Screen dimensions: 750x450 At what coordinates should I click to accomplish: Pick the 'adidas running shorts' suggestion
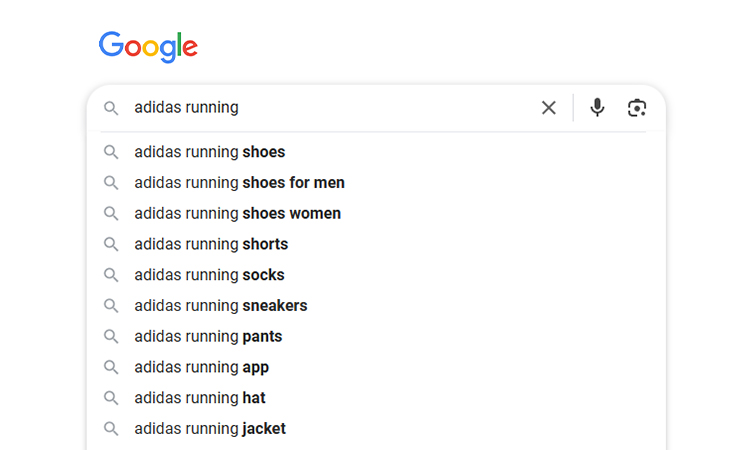pyautogui.click(x=376, y=244)
